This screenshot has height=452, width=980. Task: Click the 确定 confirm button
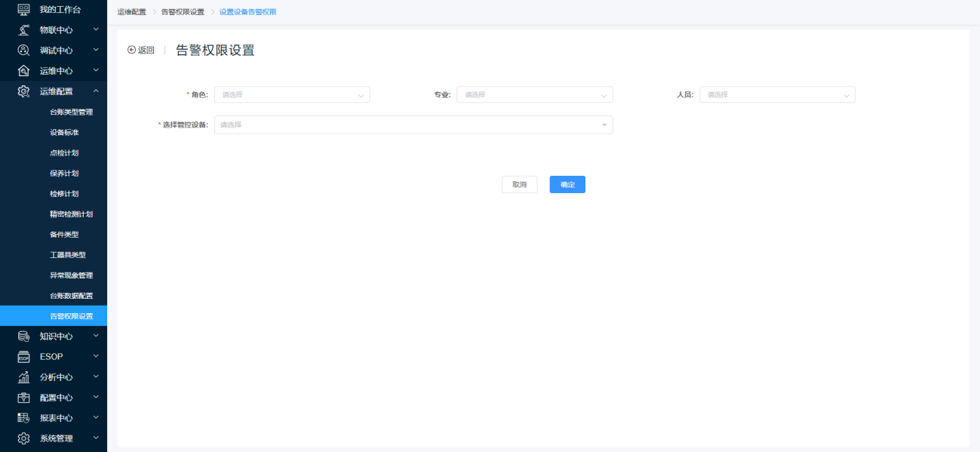(x=567, y=185)
